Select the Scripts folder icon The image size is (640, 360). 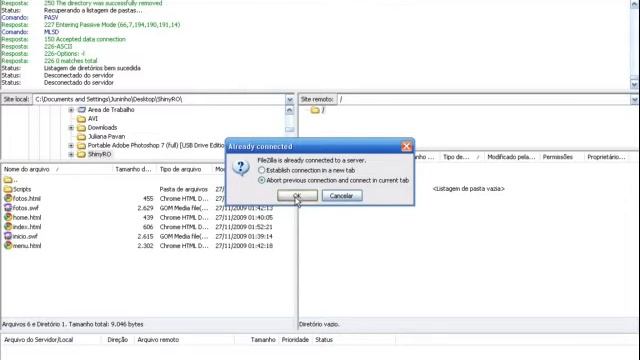click(x=8, y=189)
